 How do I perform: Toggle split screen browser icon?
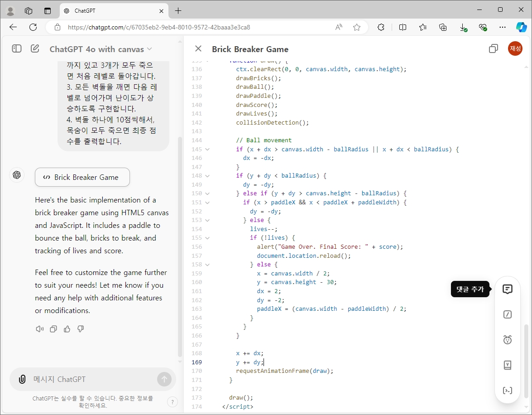403,27
